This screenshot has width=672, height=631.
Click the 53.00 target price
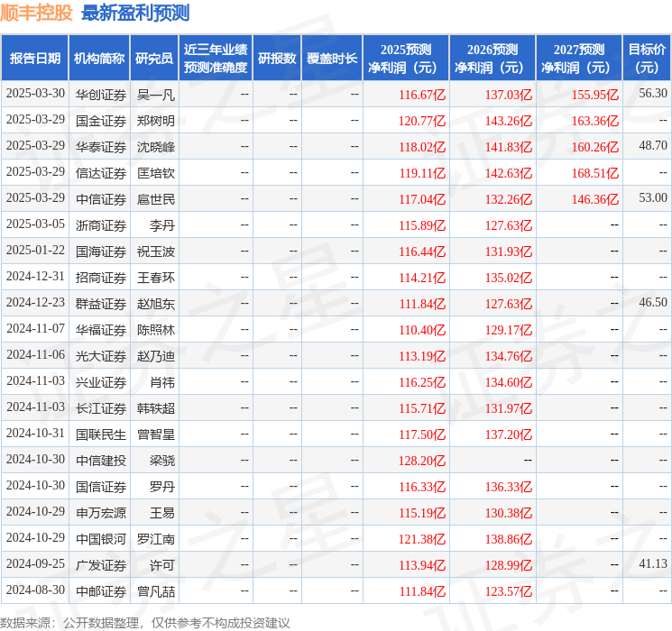coord(653,197)
